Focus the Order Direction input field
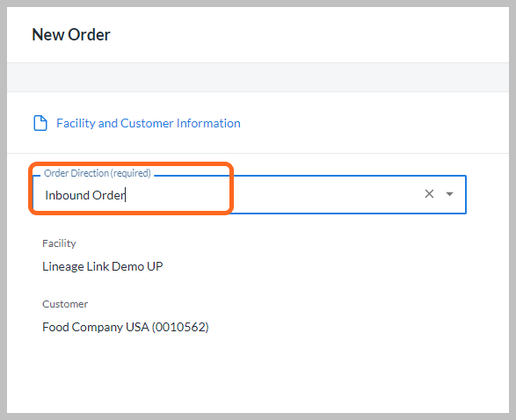The image size is (516, 420). click(x=249, y=195)
